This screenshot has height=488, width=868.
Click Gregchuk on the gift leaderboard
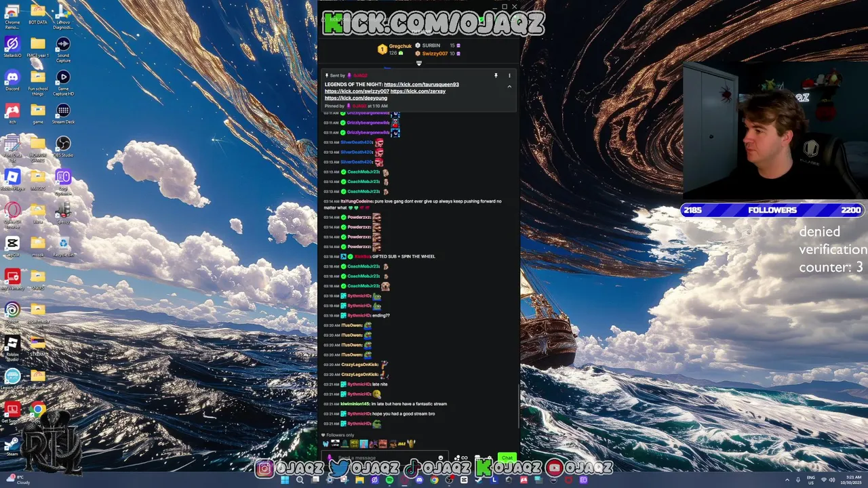400,46
